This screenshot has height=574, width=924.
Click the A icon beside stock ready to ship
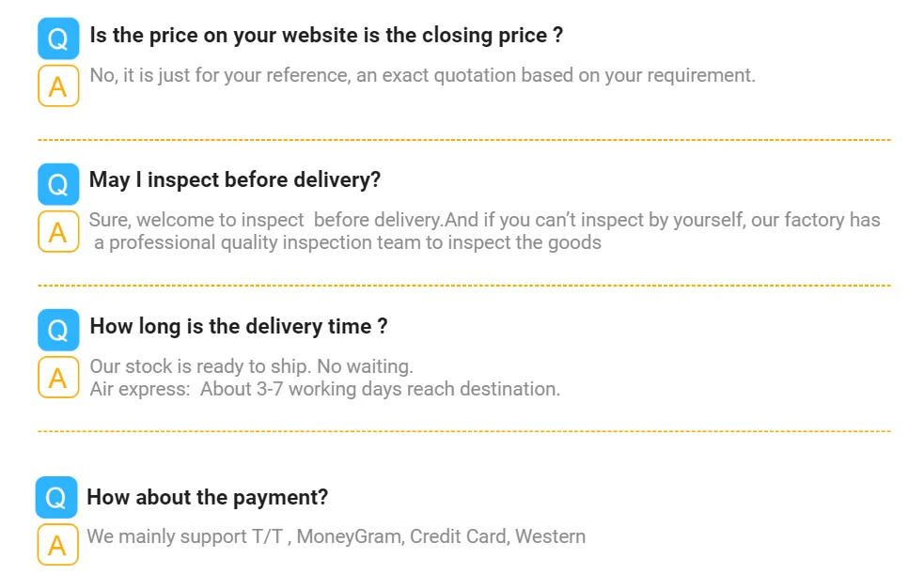click(x=58, y=377)
